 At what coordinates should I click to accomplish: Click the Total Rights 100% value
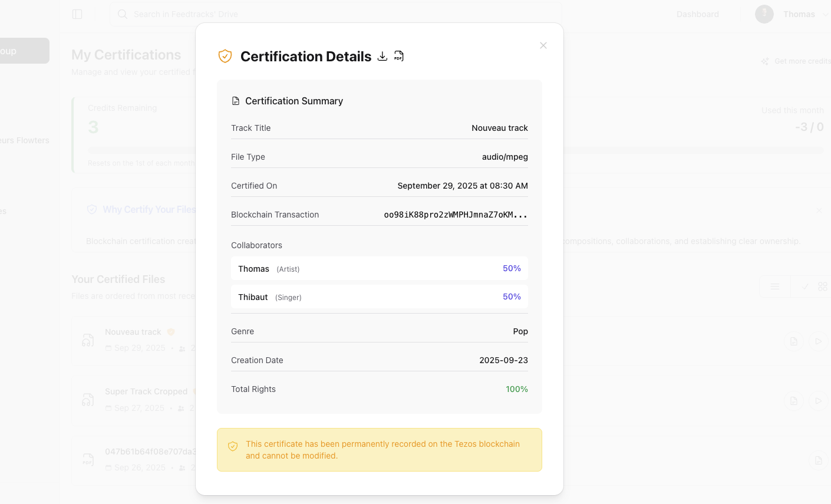pos(517,389)
